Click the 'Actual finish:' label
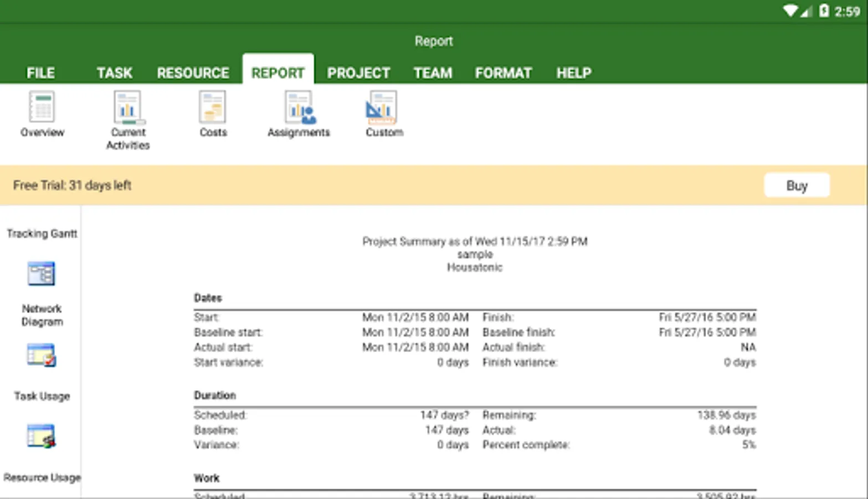The height and width of the screenshot is (499, 868). [x=513, y=347]
